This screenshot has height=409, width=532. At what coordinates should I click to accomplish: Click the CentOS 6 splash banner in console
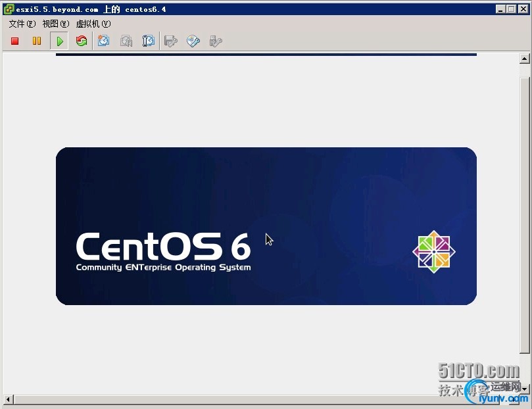[266, 226]
